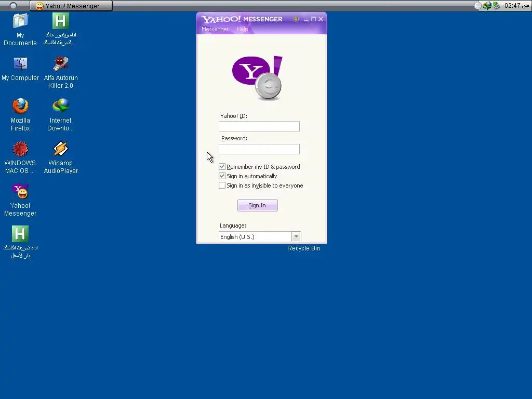This screenshot has width=532, height=399.
Task: Click the green arrow tray icon
Action: 496,6
